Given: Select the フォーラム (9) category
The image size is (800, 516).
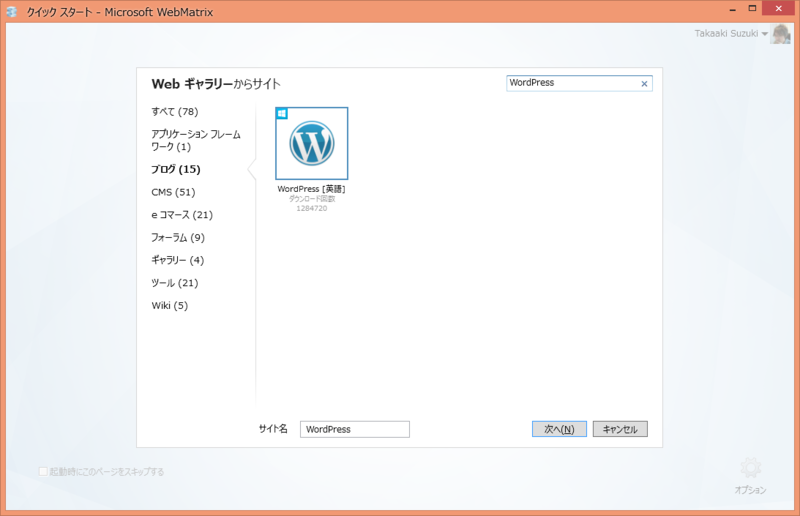Looking at the screenshot, I should (x=178, y=238).
